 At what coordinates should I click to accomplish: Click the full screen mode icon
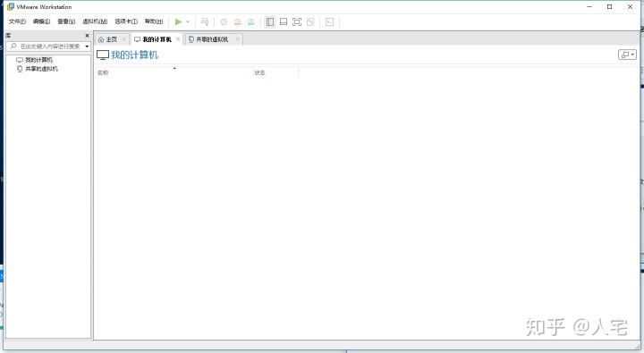[297, 21]
